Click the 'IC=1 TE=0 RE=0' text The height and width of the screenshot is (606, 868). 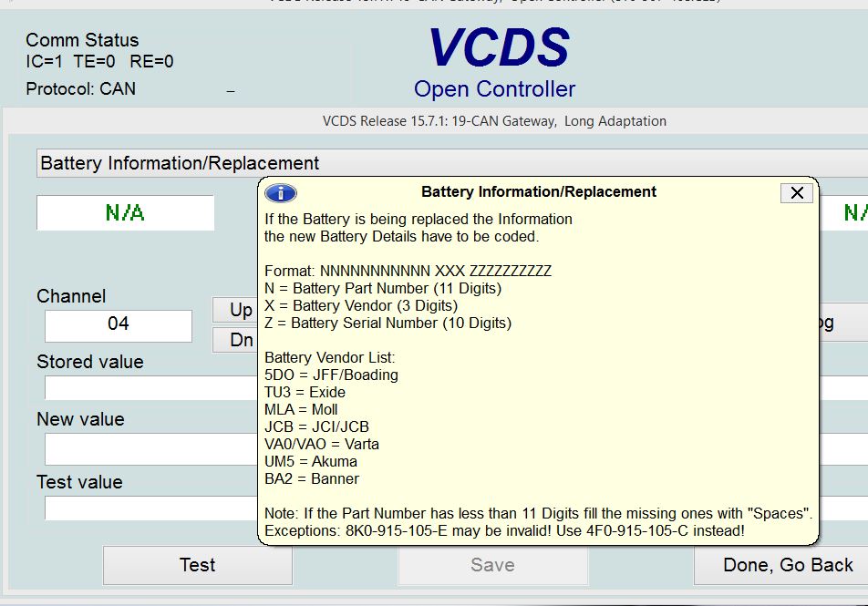tap(99, 61)
